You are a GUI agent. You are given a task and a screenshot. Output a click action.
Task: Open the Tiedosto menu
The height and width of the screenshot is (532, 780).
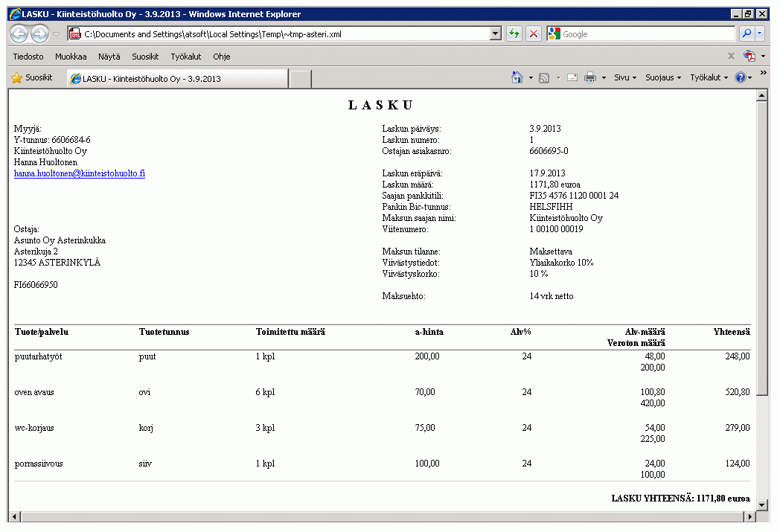pos(28,57)
